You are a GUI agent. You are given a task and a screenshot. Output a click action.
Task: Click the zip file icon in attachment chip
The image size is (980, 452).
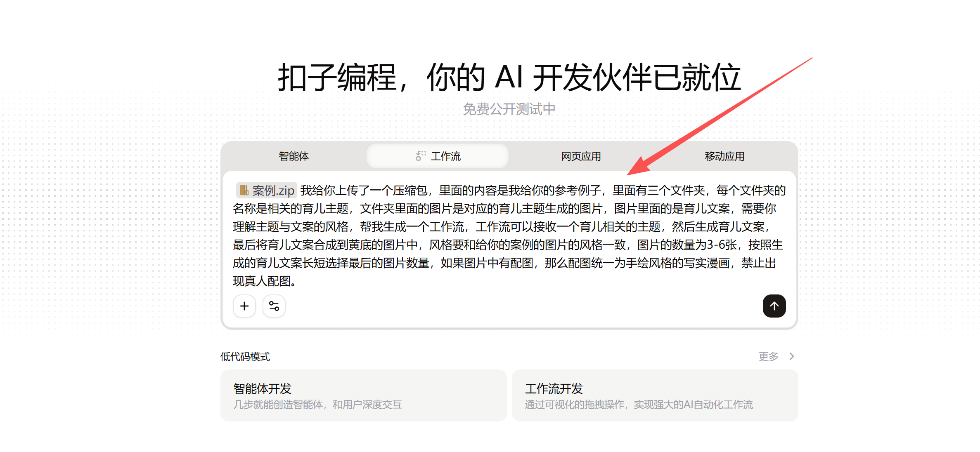244,190
